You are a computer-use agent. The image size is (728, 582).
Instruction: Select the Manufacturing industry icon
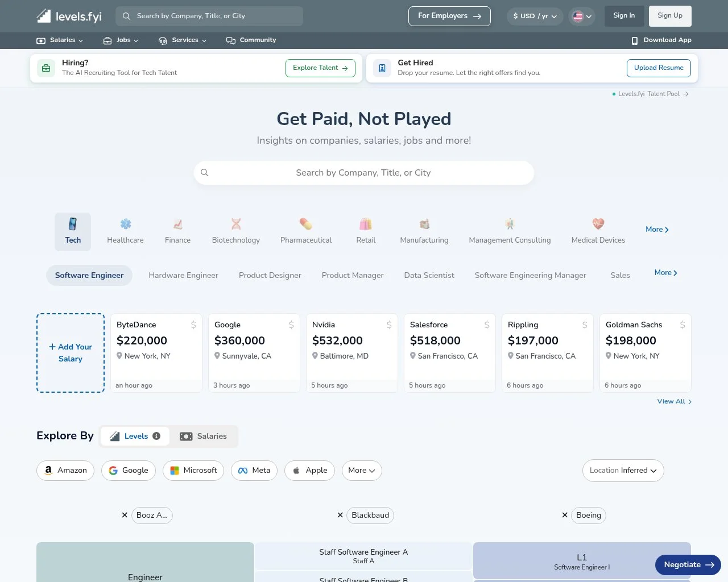[424, 224]
